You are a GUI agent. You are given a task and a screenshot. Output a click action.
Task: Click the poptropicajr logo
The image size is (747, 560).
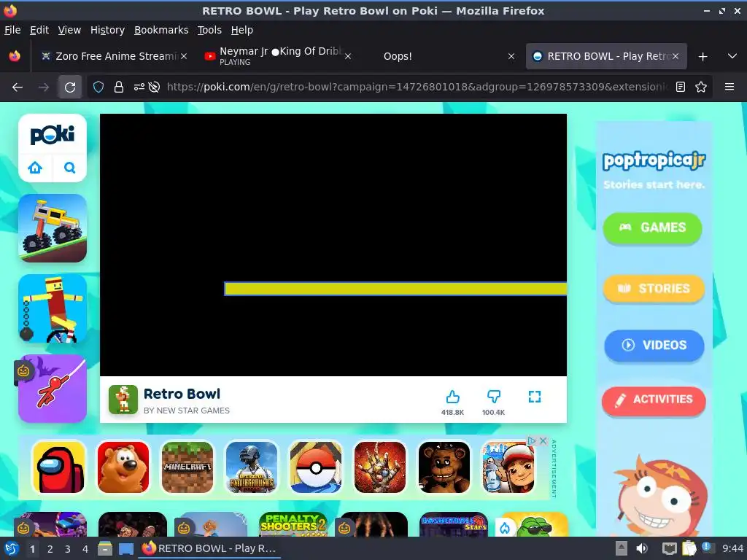tap(654, 161)
